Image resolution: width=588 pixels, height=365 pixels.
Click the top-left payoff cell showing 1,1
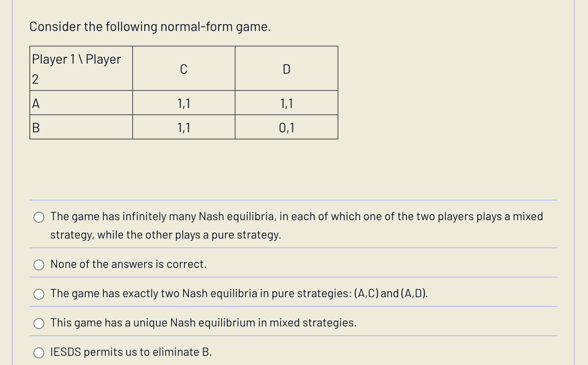(x=184, y=103)
